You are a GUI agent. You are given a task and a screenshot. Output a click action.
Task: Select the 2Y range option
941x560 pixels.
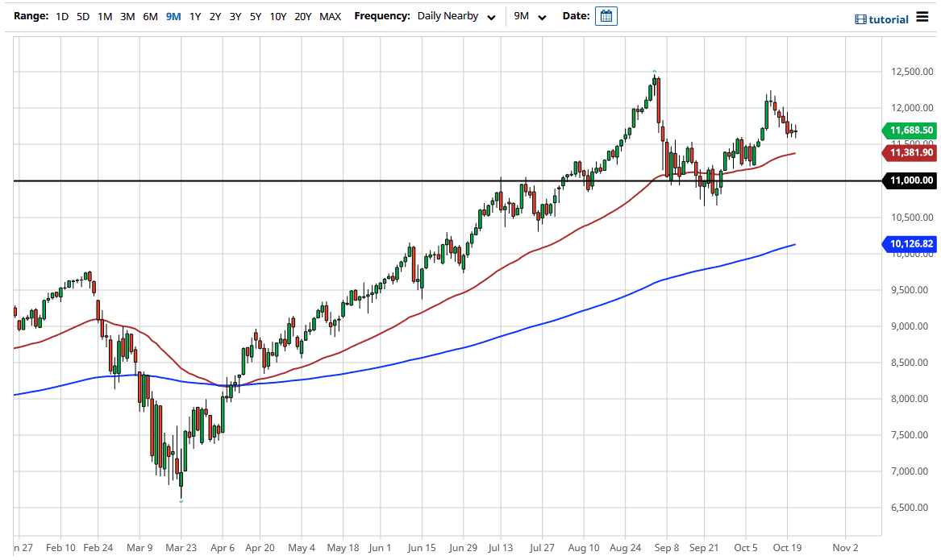tap(214, 15)
